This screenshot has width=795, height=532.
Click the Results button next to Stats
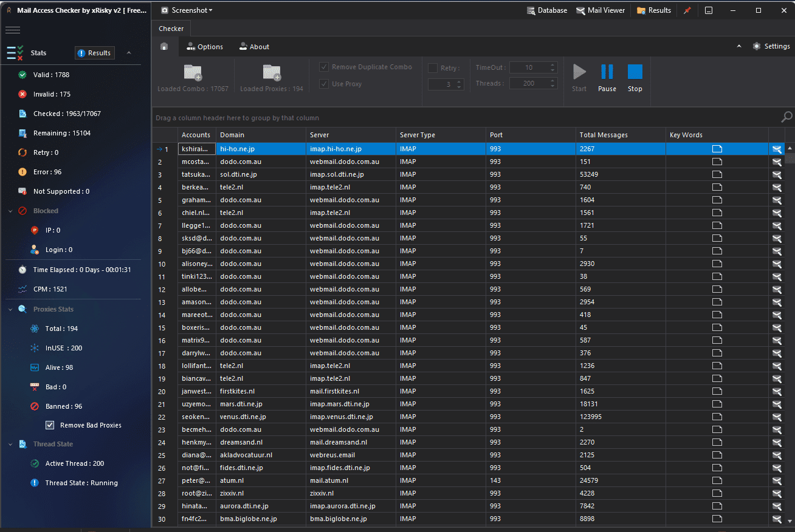pos(94,53)
